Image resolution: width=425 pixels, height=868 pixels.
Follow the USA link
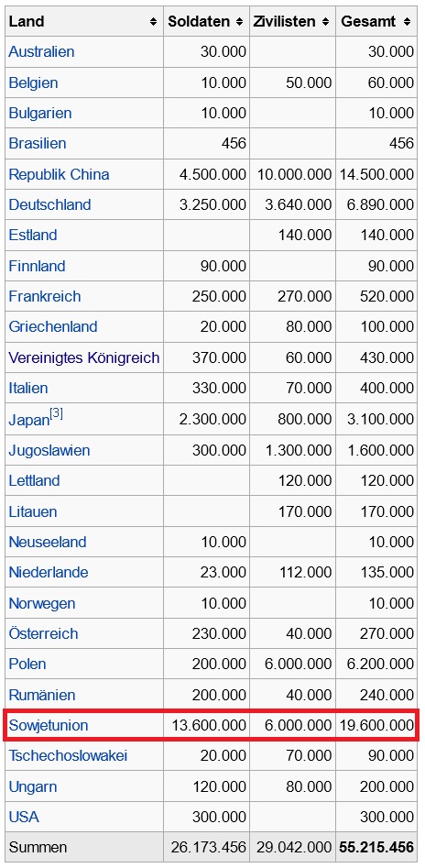point(24,817)
